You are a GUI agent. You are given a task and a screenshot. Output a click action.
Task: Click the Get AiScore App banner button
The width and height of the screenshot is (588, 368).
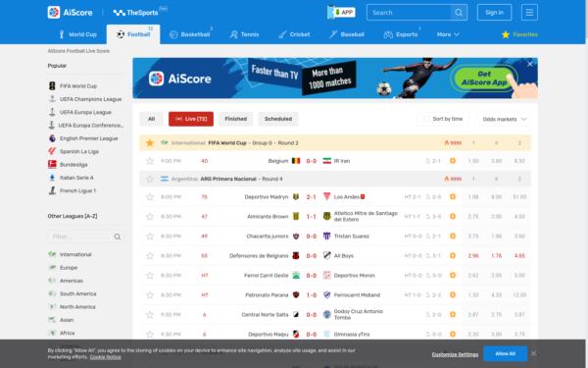tap(484, 79)
